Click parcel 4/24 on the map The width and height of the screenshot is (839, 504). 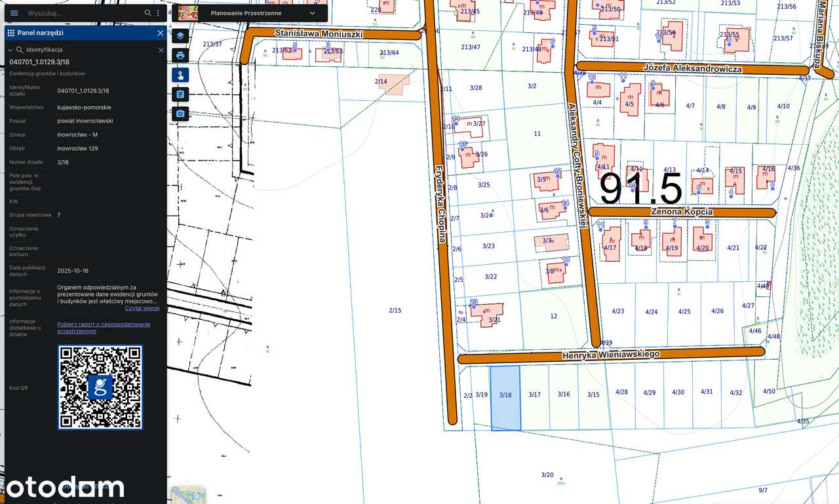[652, 312]
